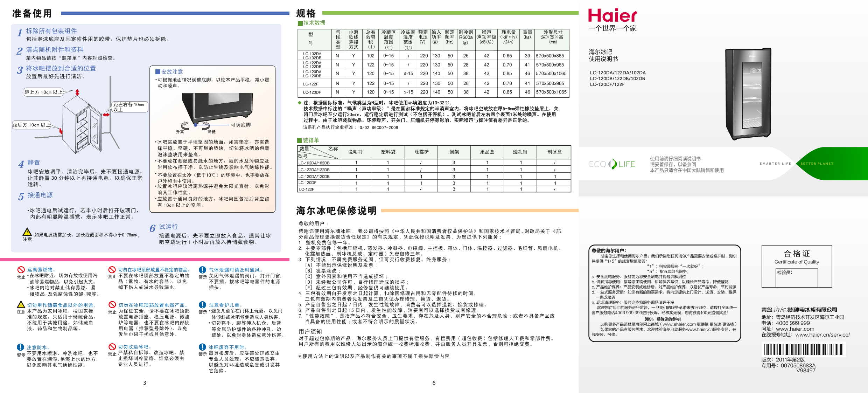The width and height of the screenshot is (868, 393).
Task: Click the 制冷剂 R600a column header
Action: [x=465, y=37]
